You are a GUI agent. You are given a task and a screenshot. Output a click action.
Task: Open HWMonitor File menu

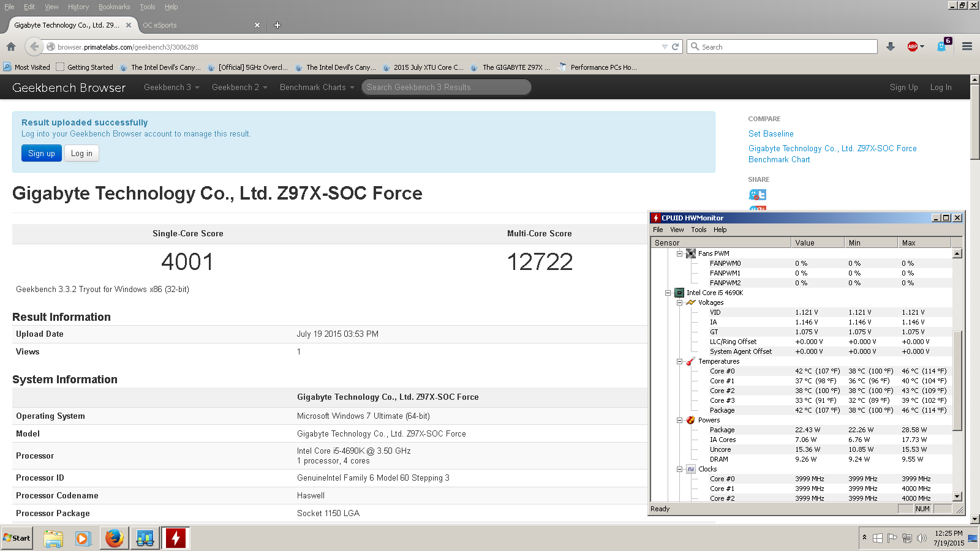click(x=658, y=230)
